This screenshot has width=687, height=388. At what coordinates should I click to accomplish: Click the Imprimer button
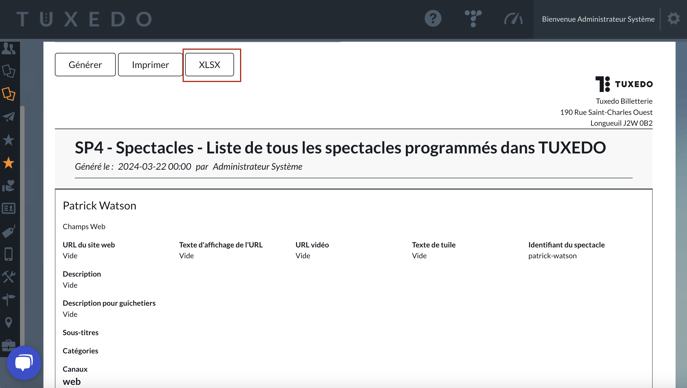click(x=150, y=65)
